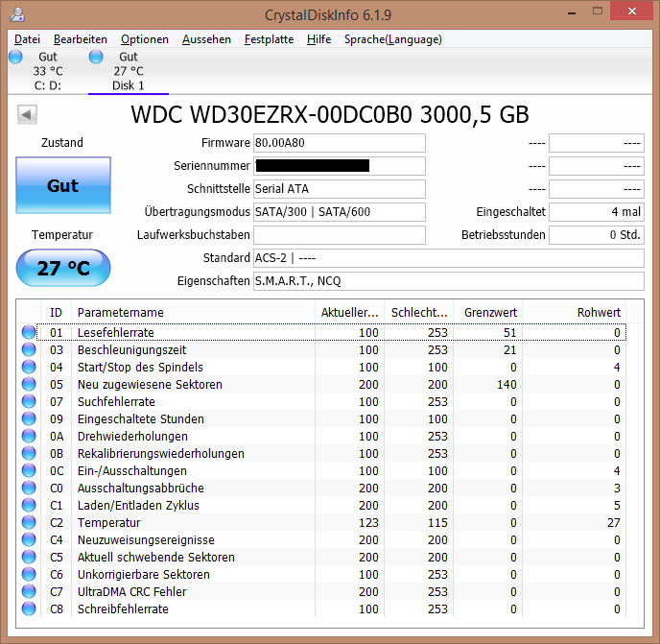This screenshot has width=660, height=644.
Task: Minimize the CrystalDiskInfo window
Action: (572, 12)
